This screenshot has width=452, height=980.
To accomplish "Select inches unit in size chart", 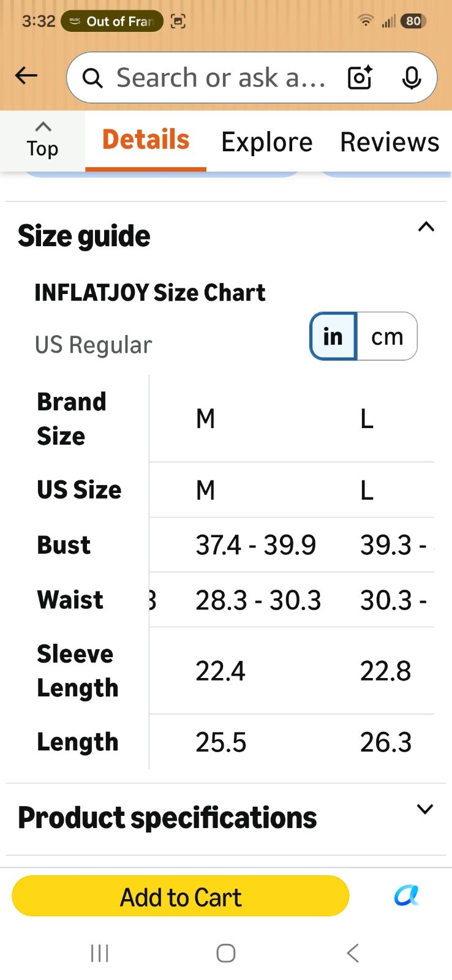I will (x=333, y=336).
